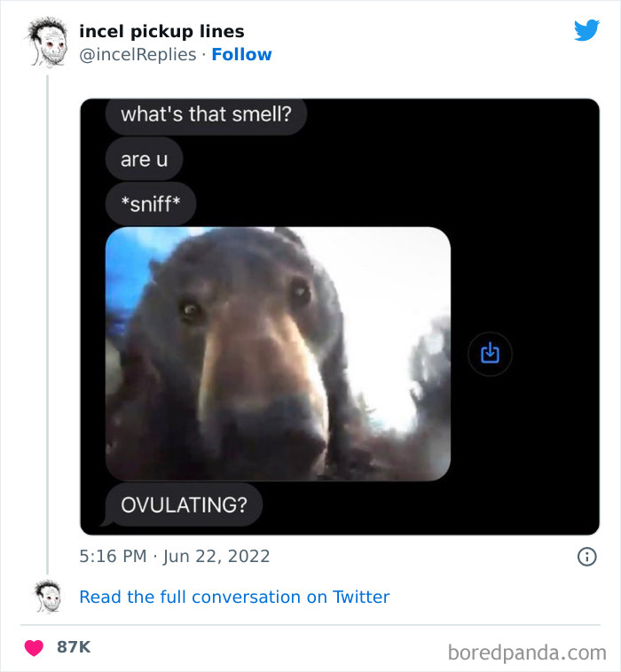
Task: Follow the @incelReplies account
Action: [241, 54]
